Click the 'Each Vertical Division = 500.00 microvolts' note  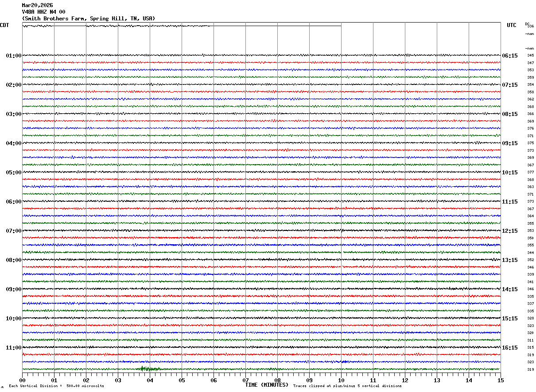click(56, 386)
